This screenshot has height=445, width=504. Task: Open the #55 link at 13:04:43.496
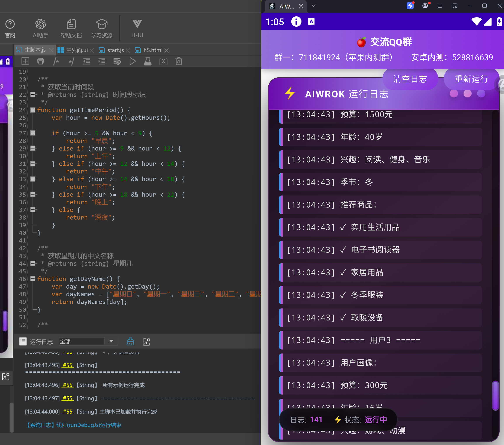click(68, 385)
